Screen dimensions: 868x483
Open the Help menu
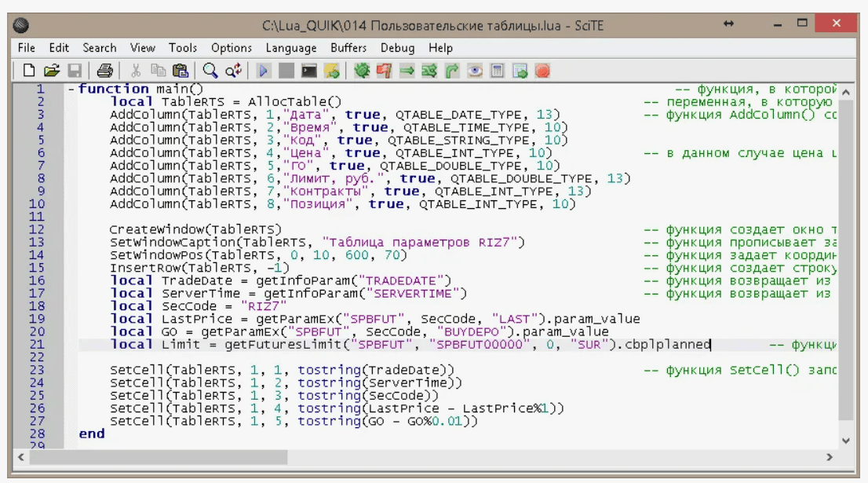point(440,48)
